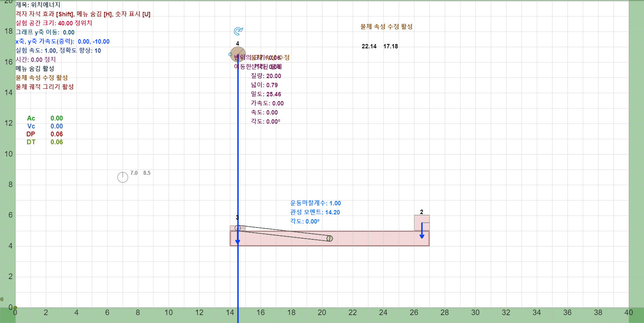Click '실험 공간 크기: 40.00 정위치' text
This screenshot has height=323, width=644.
[54, 23]
